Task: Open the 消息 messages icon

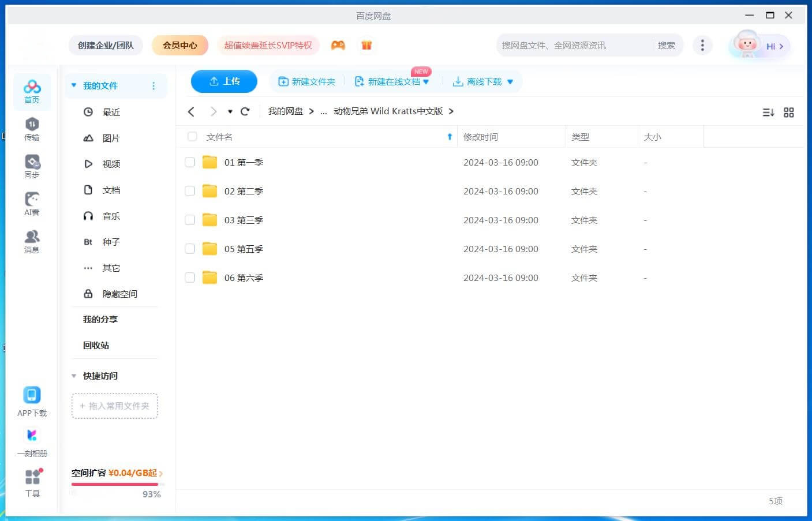Action: [32, 241]
